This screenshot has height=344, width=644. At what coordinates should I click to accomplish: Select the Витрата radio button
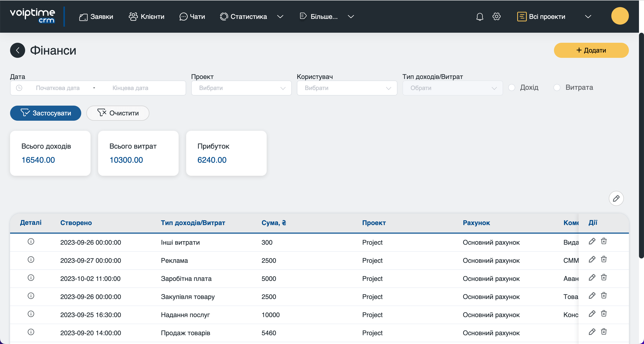pyautogui.click(x=557, y=88)
